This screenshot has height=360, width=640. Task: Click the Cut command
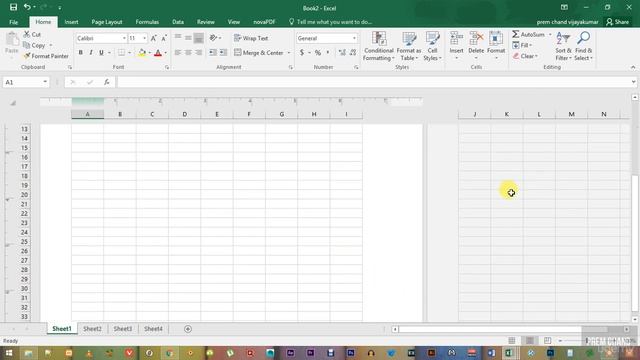(32, 35)
